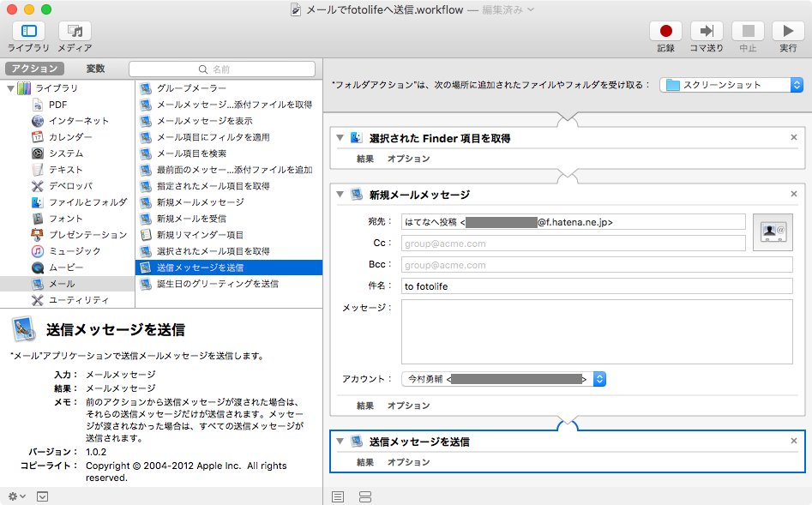This screenshot has height=505, width=812.
Task: Click the Bcc field
Action: (x=597, y=265)
